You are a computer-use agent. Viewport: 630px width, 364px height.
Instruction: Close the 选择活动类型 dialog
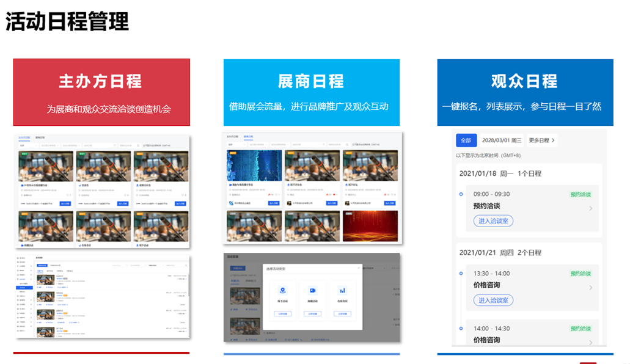click(358, 268)
